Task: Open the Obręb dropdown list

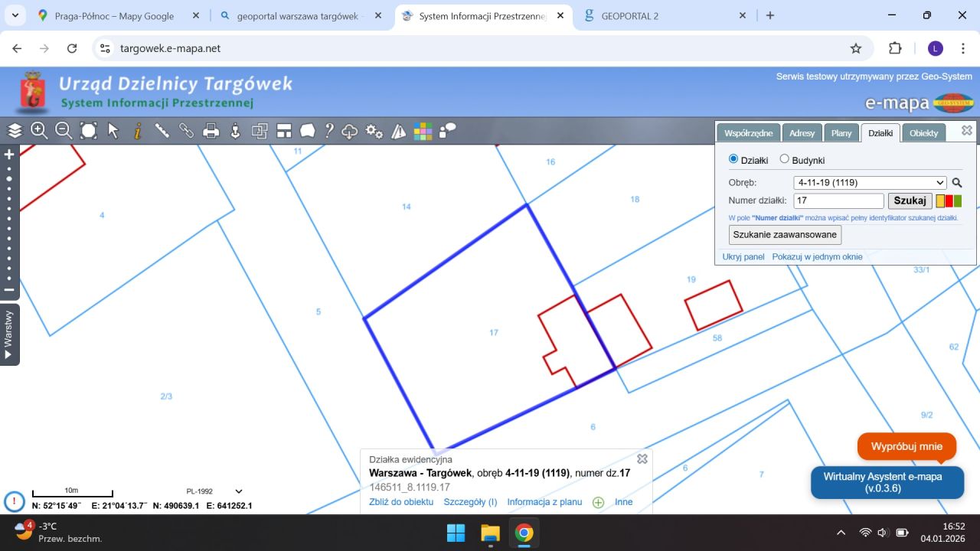Action: click(871, 183)
